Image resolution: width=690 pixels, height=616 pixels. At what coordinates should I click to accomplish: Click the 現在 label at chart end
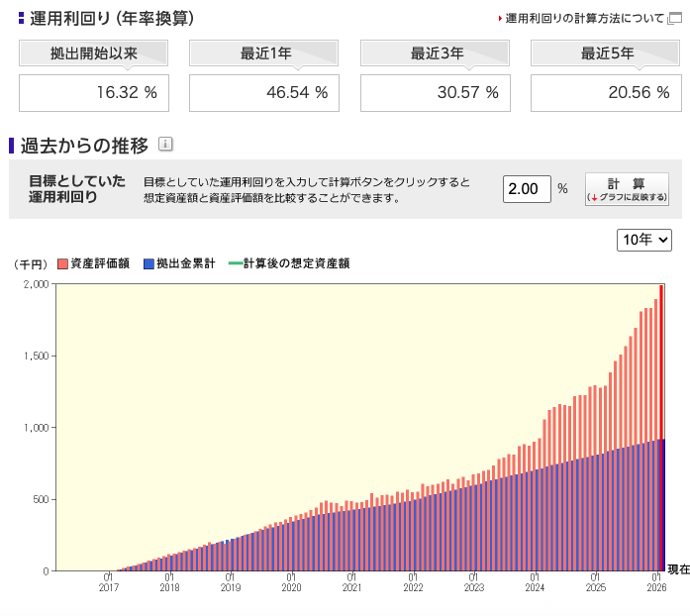[678, 569]
